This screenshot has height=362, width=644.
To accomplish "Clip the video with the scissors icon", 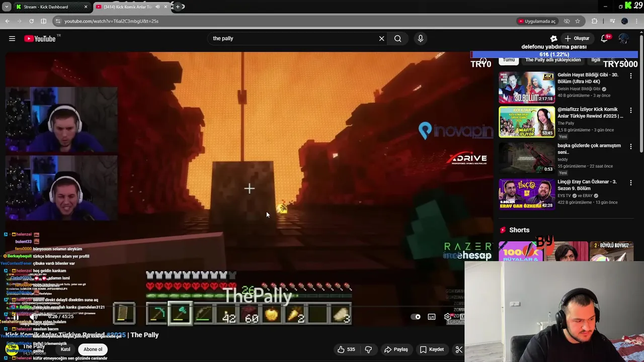I will tap(459, 349).
